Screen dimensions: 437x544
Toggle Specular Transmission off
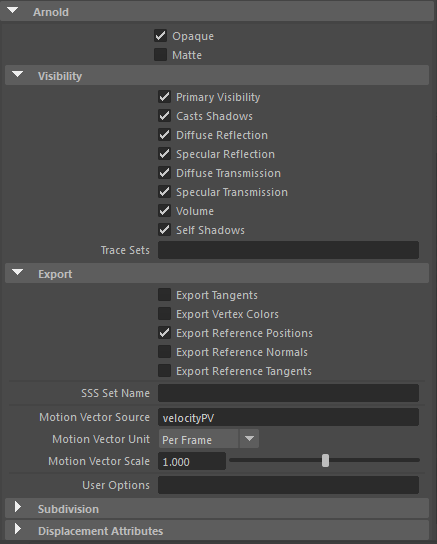tap(164, 192)
